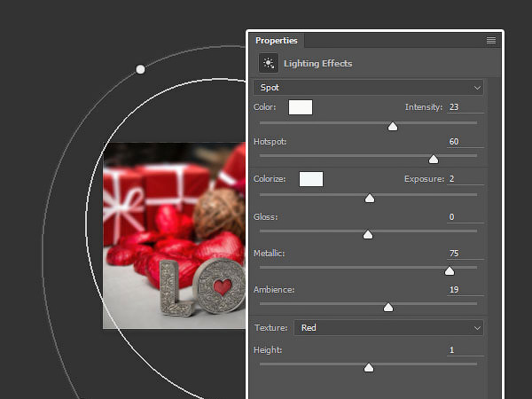Screen dimensions: 532x399
Task: Select the Properties tab
Action: pyautogui.click(x=276, y=41)
